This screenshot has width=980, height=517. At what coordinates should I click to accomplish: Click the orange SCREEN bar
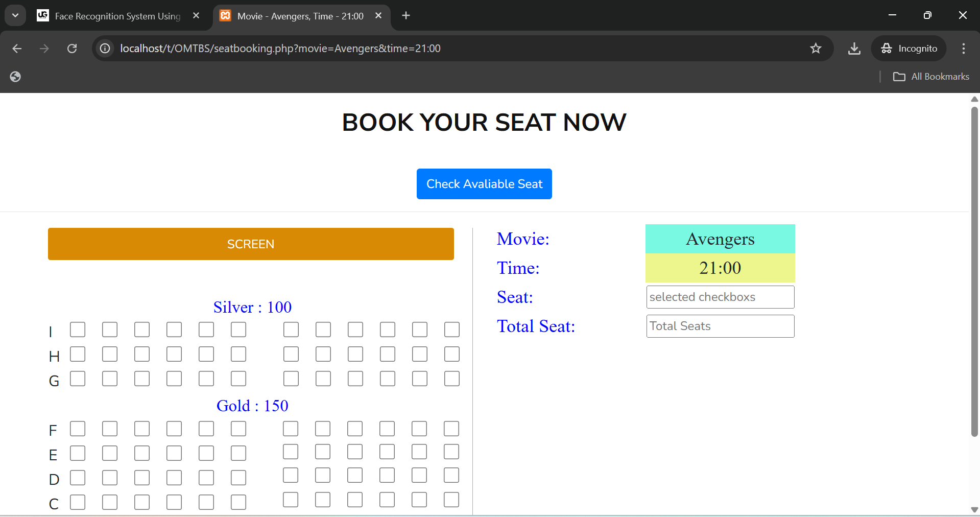click(x=251, y=244)
